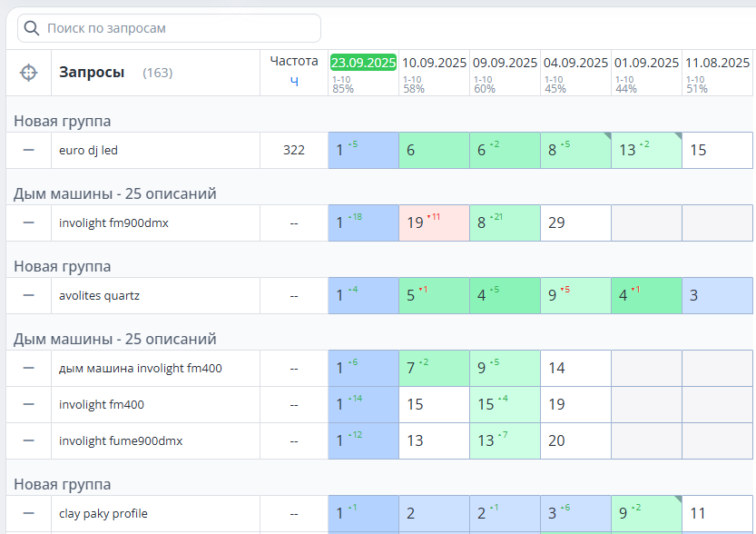Click euro dj led position 13 cell
Image resolution: width=756 pixels, height=534 pixels.
click(x=646, y=150)
